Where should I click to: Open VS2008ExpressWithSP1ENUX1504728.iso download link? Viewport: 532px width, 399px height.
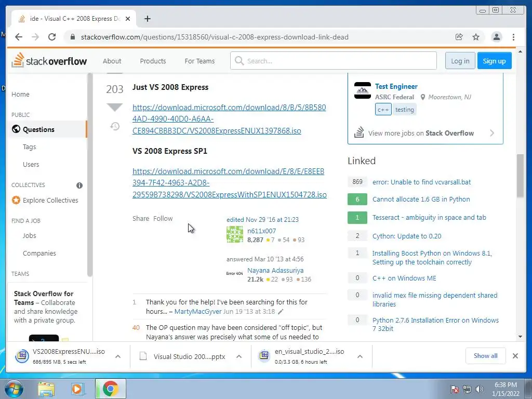click(x=229, y=183)
